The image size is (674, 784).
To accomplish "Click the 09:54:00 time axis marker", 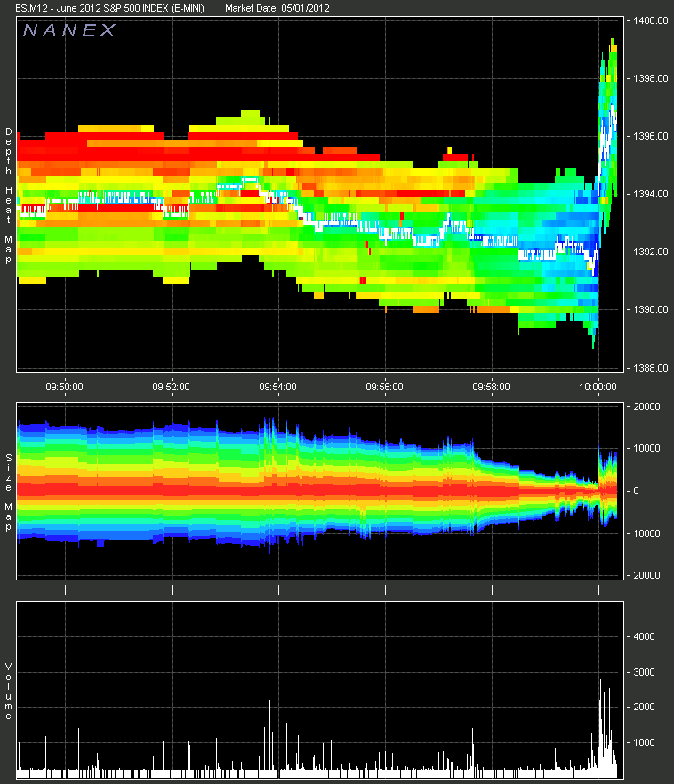I will point(277,387).
